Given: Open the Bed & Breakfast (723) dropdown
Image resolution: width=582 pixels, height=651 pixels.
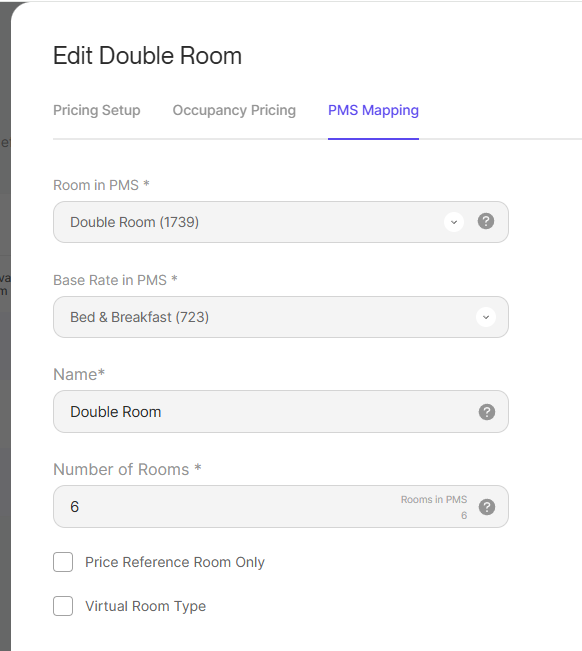Looking at the screenshot, I should [x=281, y=317].
